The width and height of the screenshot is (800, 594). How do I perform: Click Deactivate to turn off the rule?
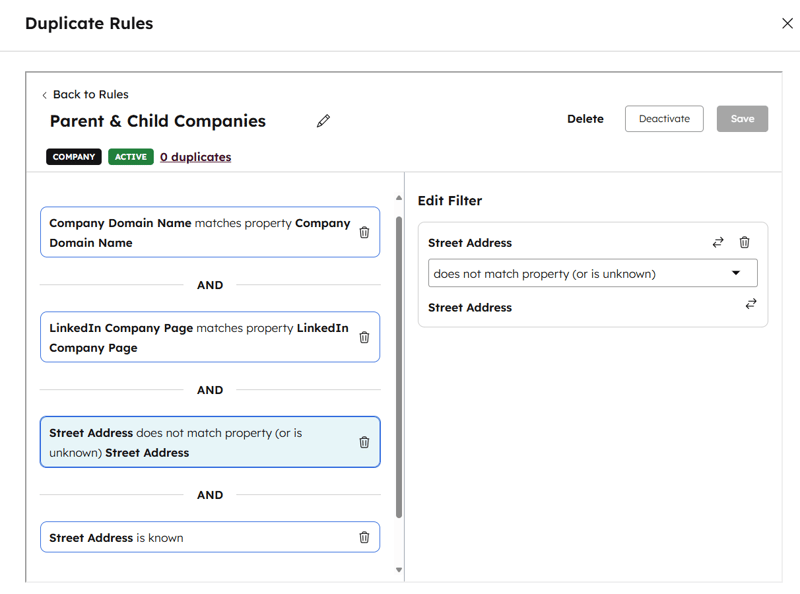663,118
